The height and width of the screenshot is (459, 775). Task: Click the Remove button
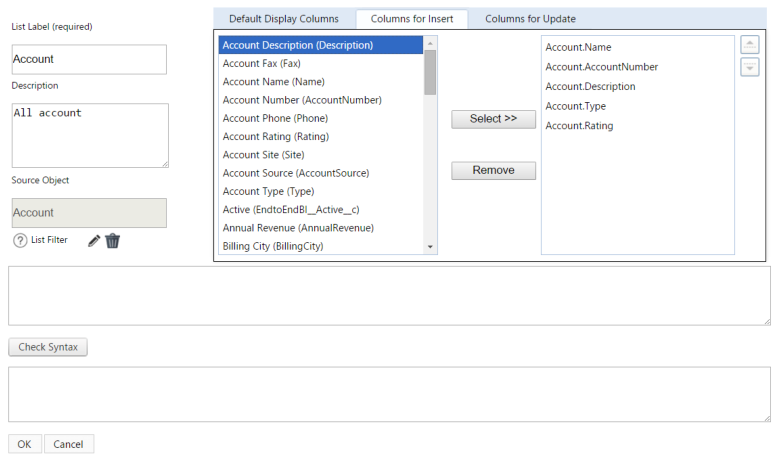tap(493, 170)
